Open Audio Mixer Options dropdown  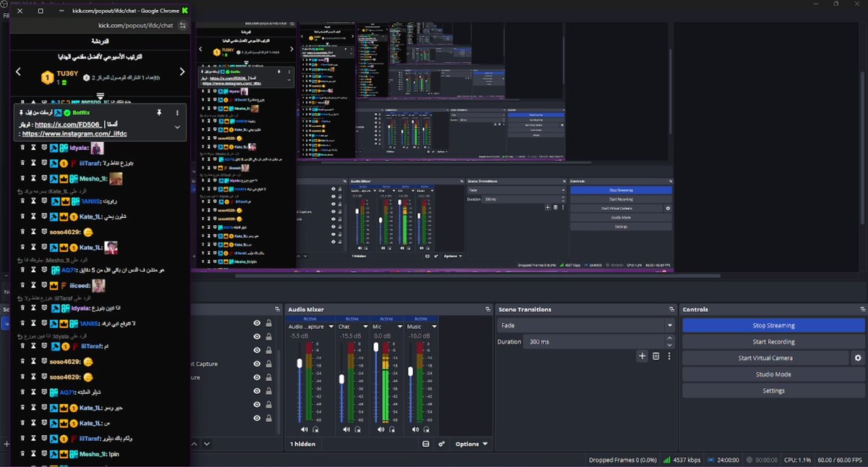click(x=471, y=444)
